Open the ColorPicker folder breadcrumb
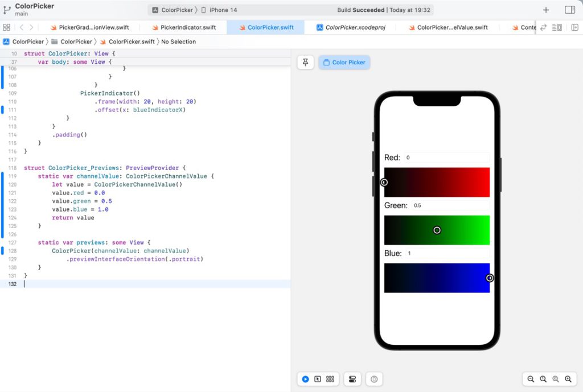Image resolution: width=583 pixels, height=392 pixels. [x=71, y=42]
